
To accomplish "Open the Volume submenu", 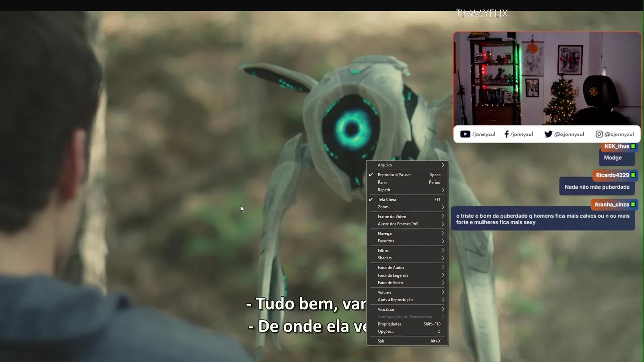I will pos(407,293).
